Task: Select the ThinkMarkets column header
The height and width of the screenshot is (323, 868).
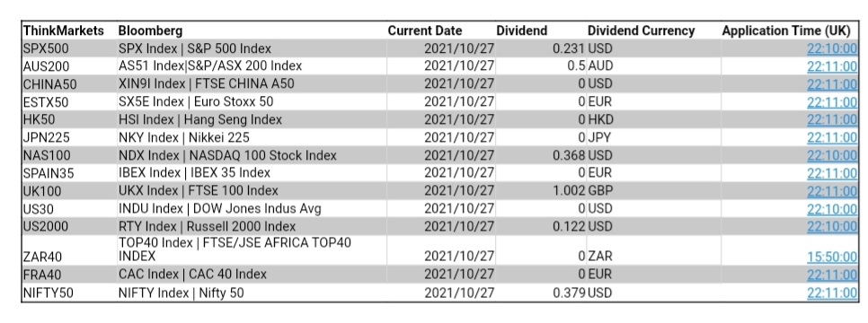Action: (64, 31)
